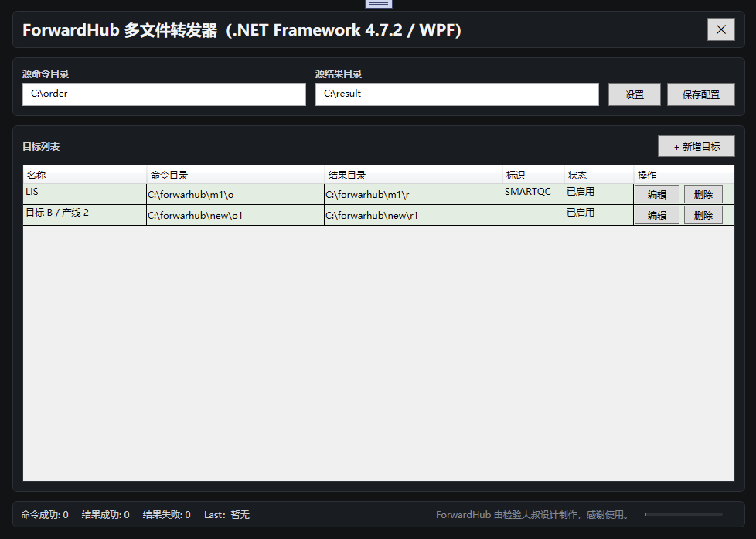Click the Last: 暂无 status text
756x539 pixels.
[226, 514]
